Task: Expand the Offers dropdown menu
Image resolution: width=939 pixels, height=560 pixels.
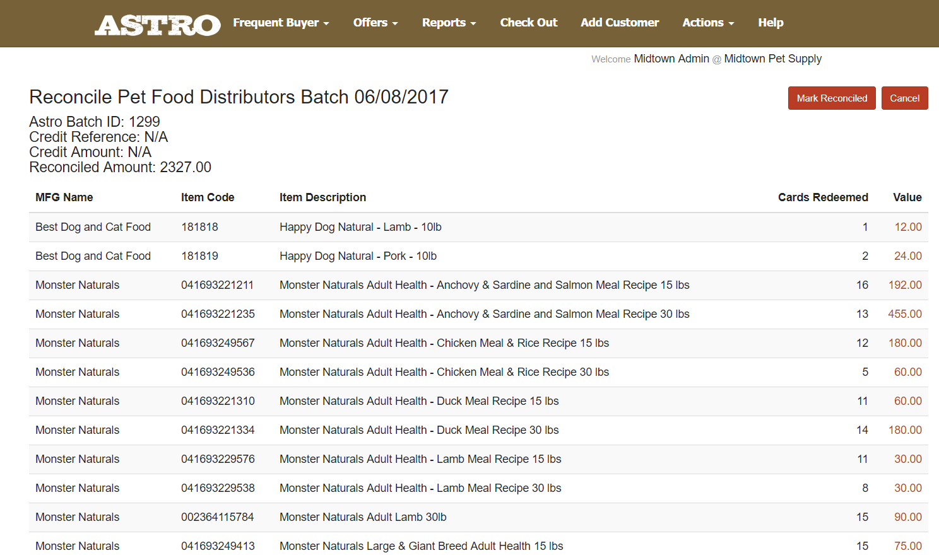Action: pos(375,23)
